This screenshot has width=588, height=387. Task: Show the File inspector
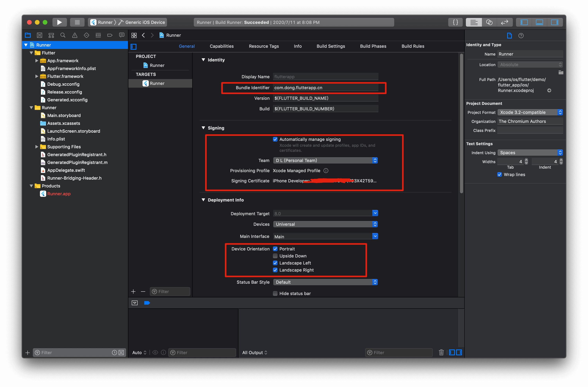[509, 36]
